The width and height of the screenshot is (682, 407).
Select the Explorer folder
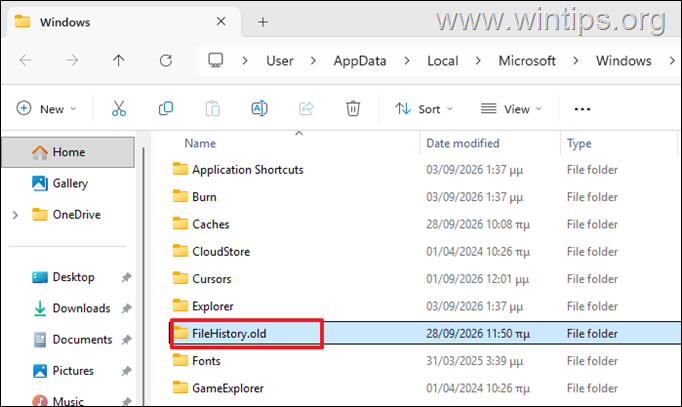(213, 307)
